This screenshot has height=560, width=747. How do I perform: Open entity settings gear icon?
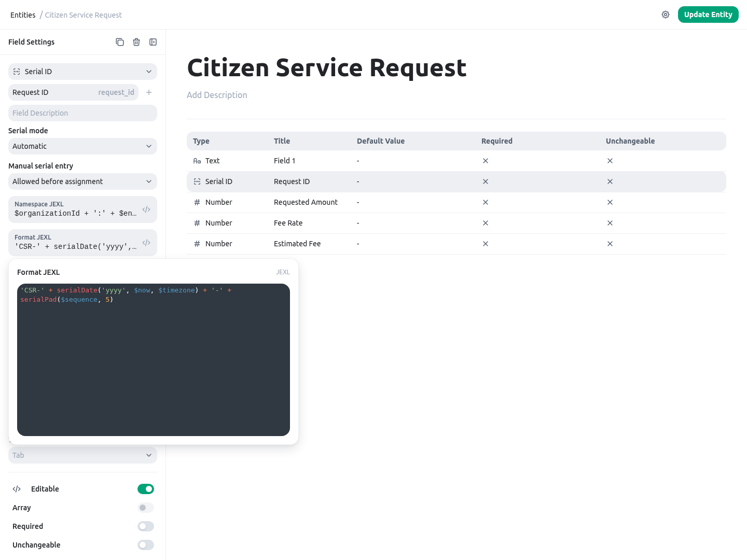666,15
